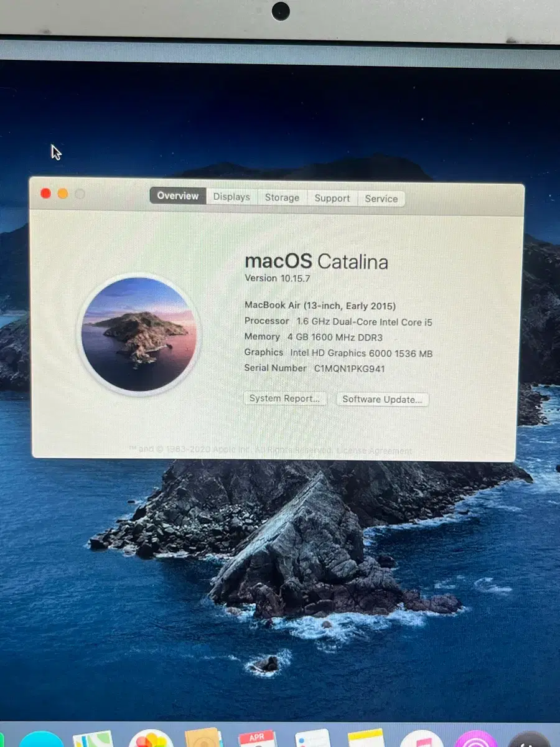Go to the Service tab

point(381,199)
